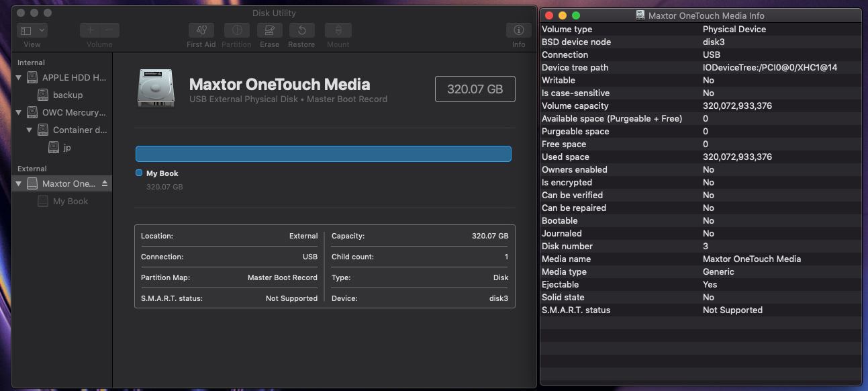Click the Is encrypted row

click(x=701, y=182)
